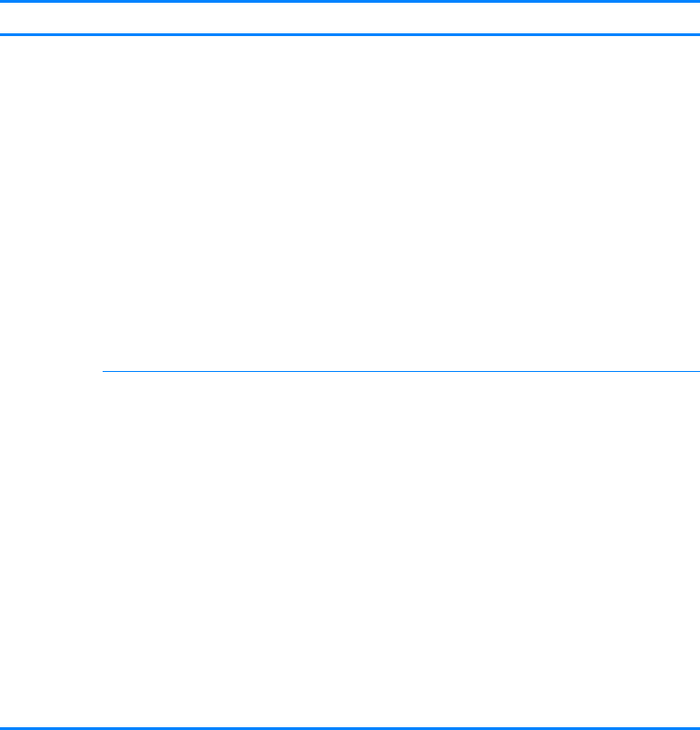Click the right end of the bottom blue bar
This screenshot has width=700, height=730.
697,728
